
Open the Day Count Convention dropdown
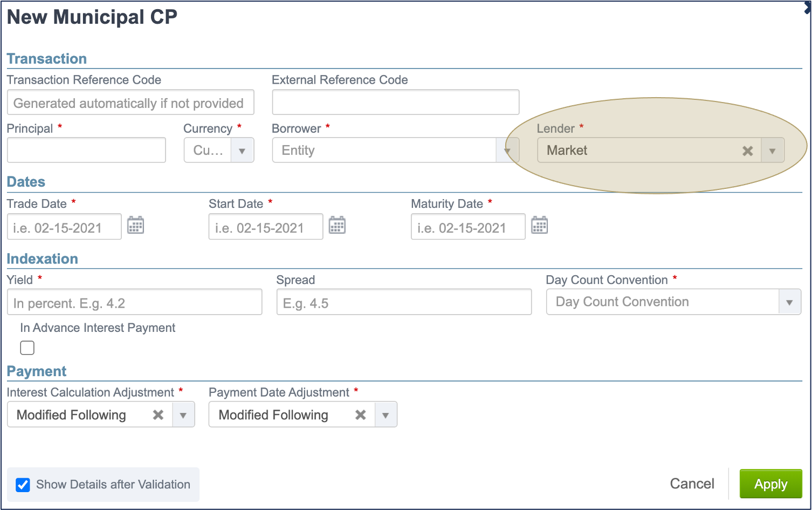click(789, 302)
